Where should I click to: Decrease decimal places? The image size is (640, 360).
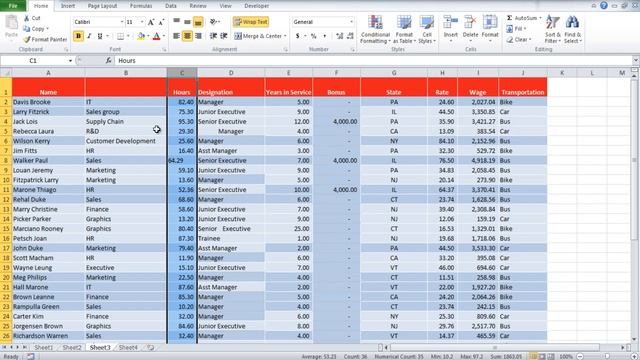pyautogui.click(x=350, y=36)
